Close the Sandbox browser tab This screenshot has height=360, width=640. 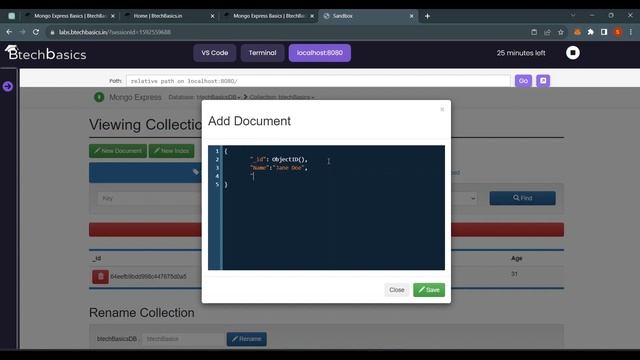[411, 16]
